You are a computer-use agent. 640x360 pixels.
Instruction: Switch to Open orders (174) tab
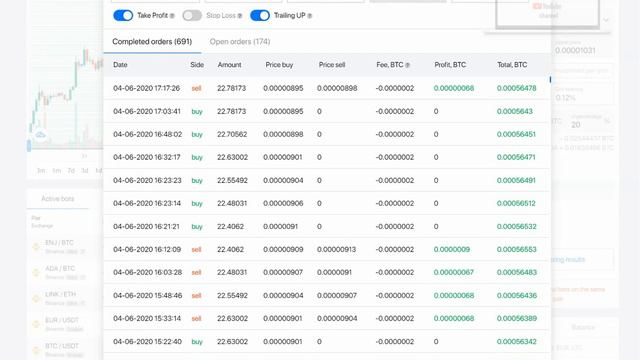click(x=240, y=42)
